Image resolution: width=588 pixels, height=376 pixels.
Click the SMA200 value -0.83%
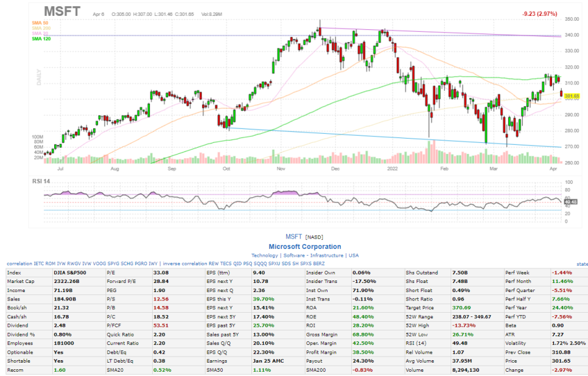[x=362, y=370]
